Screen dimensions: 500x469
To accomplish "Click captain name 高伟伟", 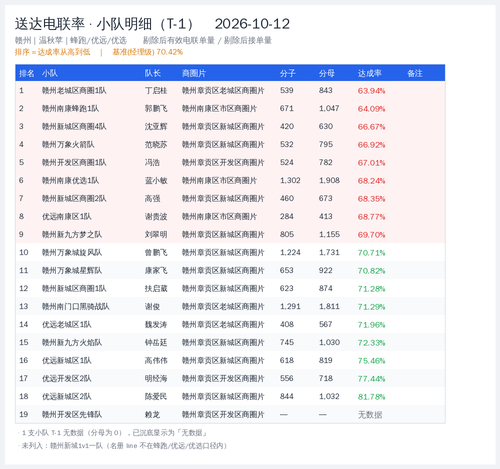I will tap(156, 360).
